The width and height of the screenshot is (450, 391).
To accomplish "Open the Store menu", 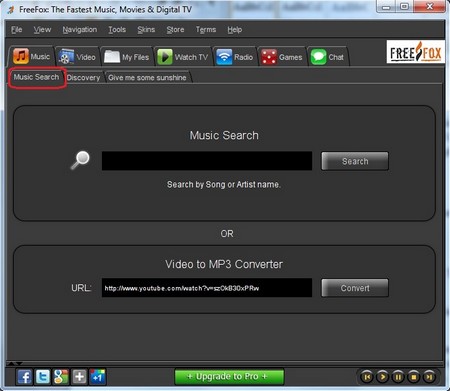I will click(x=175, y=30).
